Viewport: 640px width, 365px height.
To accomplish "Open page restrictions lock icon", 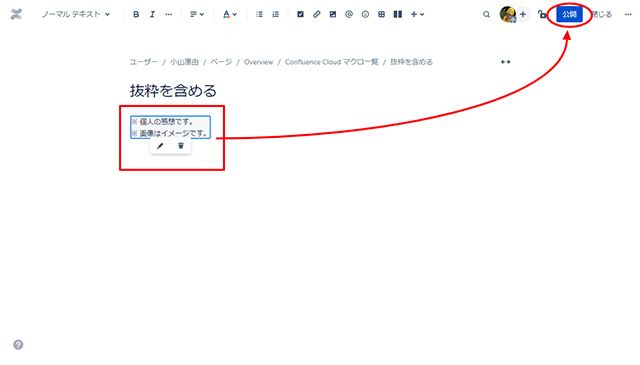I will coord(542,14).
